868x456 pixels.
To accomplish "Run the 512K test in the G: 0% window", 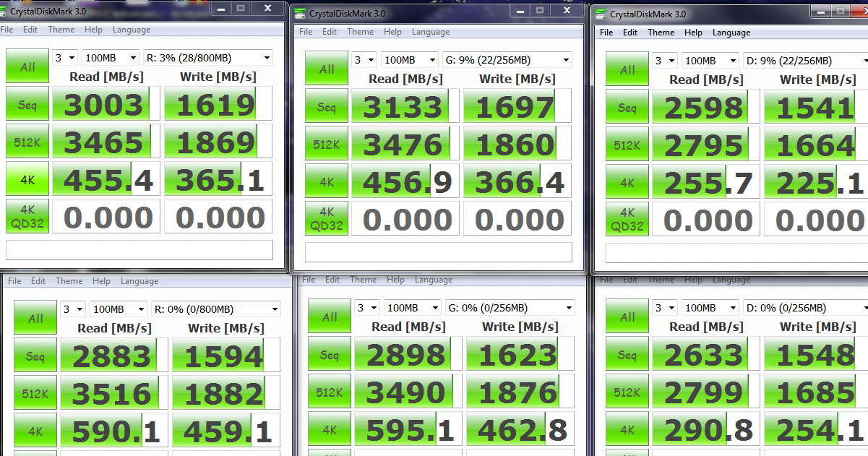I will (x=330, y=392).
